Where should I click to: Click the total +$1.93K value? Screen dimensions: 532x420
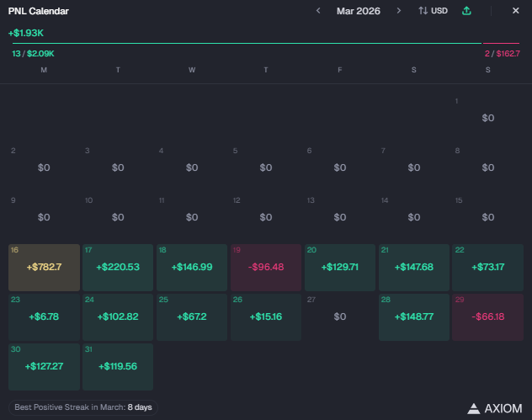(x=26, y=33)
